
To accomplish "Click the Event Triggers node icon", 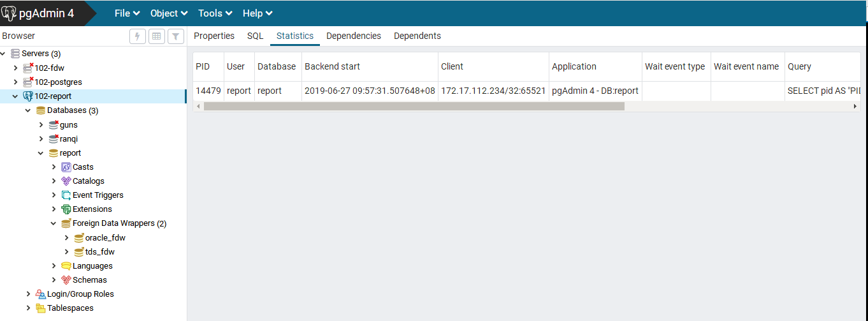I will tap(66, 195).
